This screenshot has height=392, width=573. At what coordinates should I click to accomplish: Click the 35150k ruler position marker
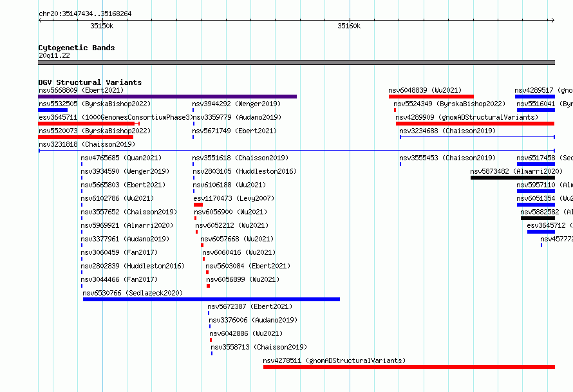pos(102,26)
